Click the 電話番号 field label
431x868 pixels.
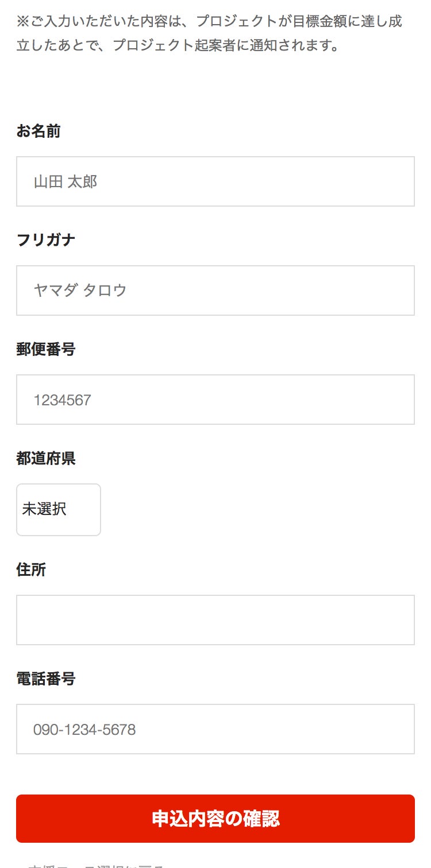click(46, 679)
